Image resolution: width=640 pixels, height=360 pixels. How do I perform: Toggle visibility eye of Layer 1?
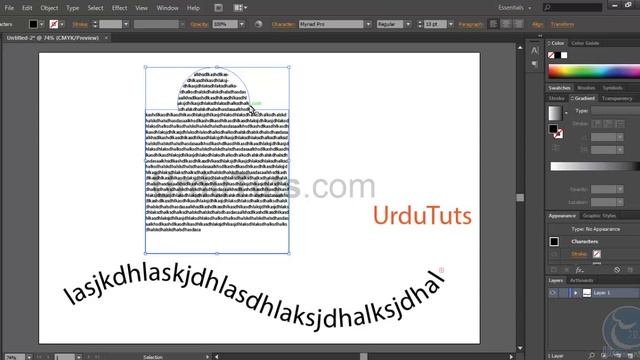coord(553,293)
